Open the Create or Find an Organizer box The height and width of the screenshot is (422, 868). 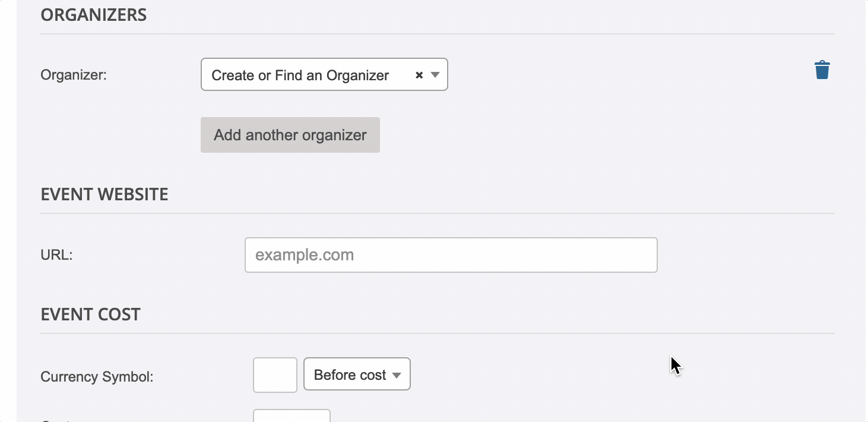(324, 74)
